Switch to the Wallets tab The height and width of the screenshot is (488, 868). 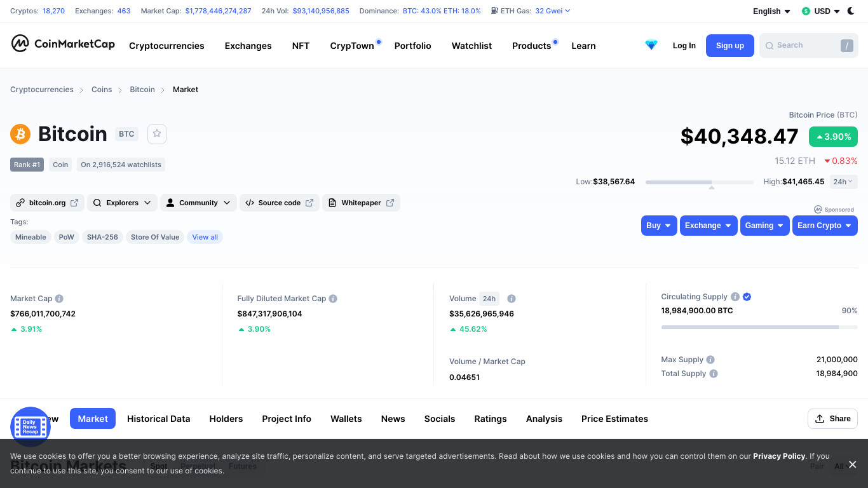pyautogui.click(x=346, y=419)
